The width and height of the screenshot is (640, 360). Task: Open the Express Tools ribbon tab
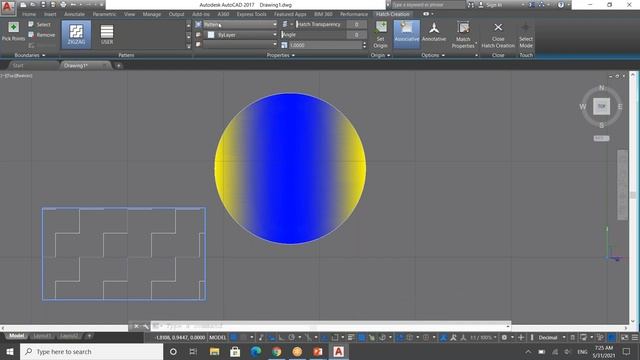251,14
